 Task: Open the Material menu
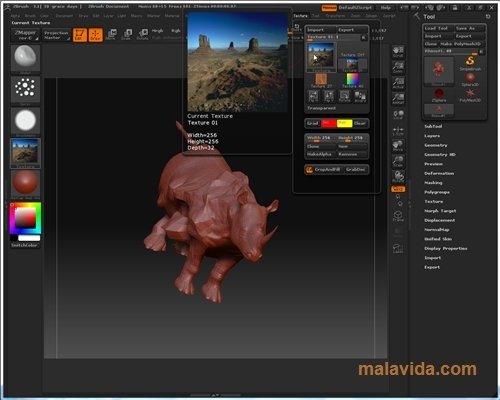[x=172, y=16]
